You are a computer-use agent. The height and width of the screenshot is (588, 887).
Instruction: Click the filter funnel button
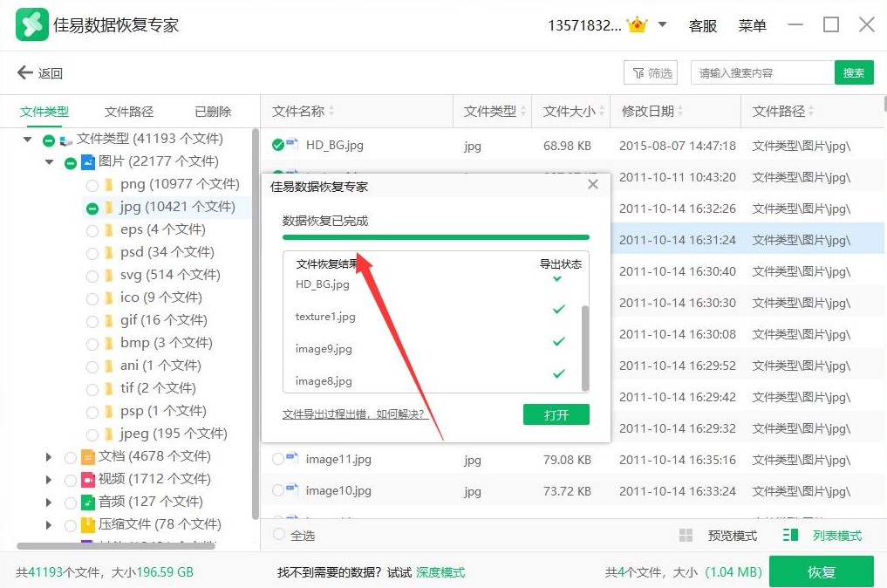pos(652,73)
